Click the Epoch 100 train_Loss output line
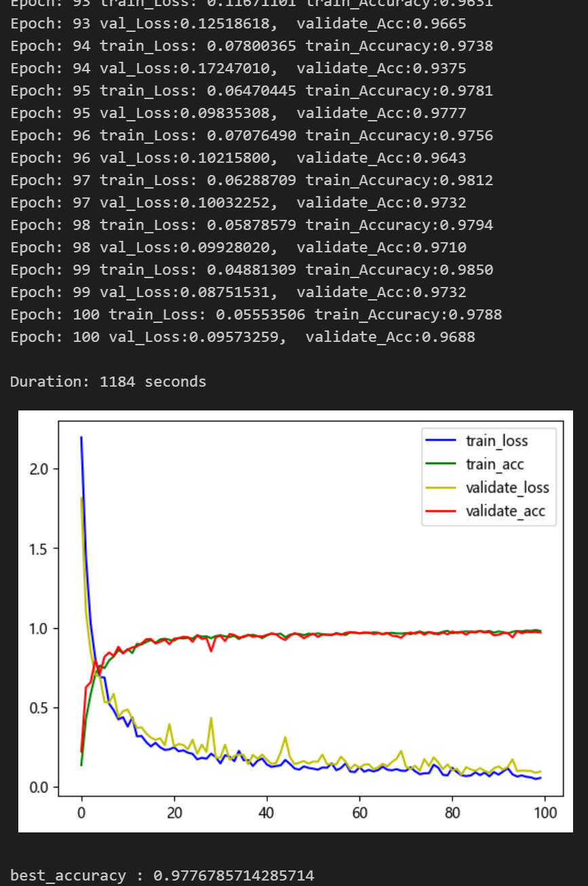This screenshot has width=588, height=886. (256, 315)
